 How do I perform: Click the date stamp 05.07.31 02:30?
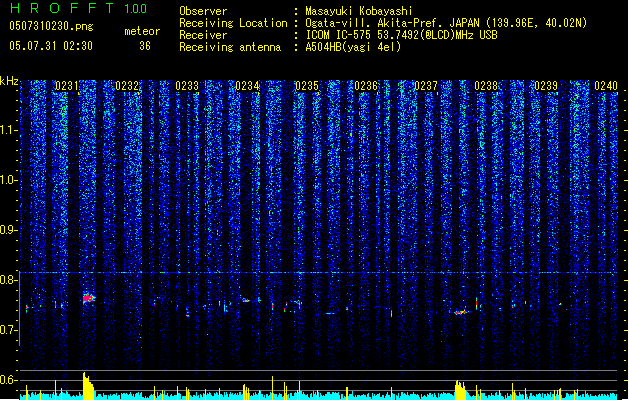click(x=51, y=46)
